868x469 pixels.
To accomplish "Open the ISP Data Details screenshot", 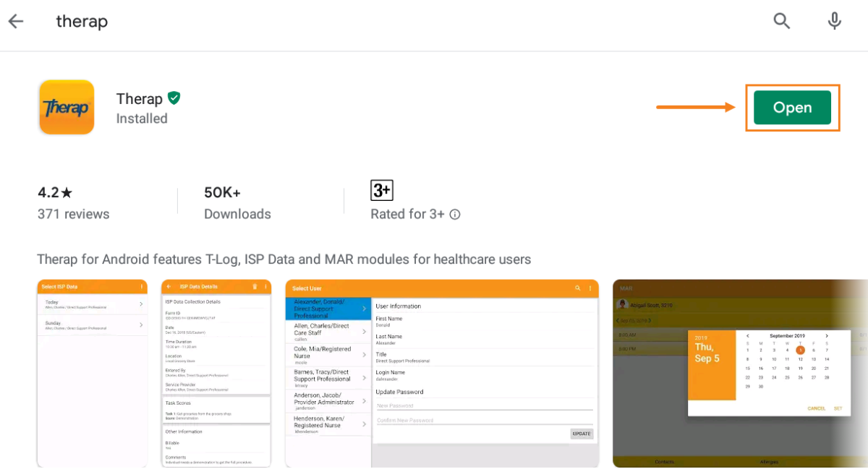I will tap(216, 373).
